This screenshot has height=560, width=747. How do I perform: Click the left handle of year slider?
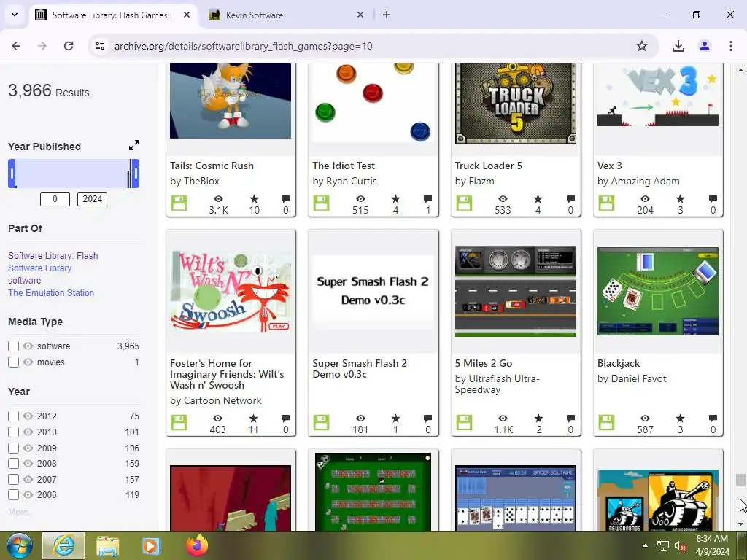[12, 174]
